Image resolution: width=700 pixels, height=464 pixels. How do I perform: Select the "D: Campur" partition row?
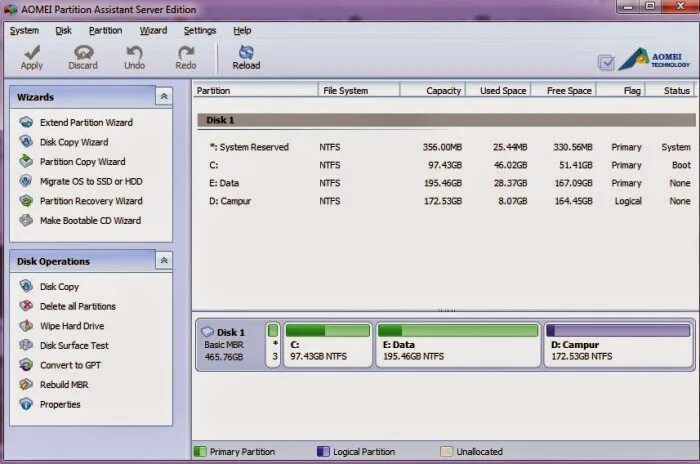(446, 201)
